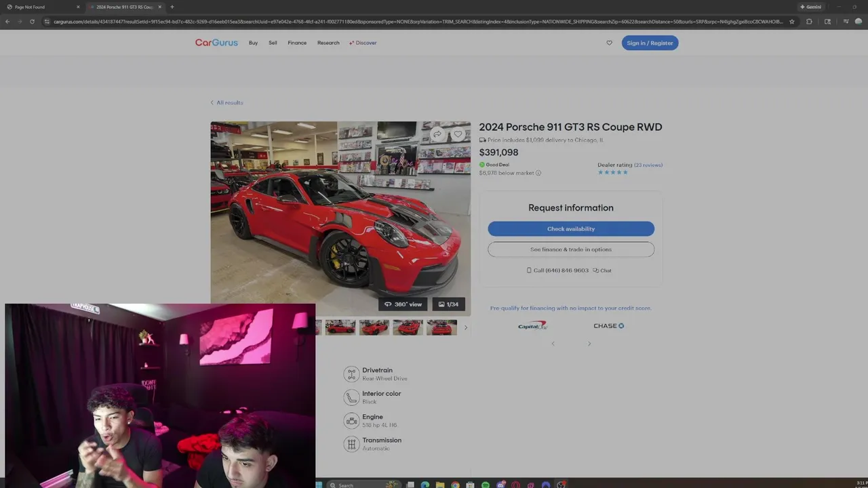Viewport: 868px width, 488px height.
Task: See finance & trade-in options
Action: [x=571, y=249]
